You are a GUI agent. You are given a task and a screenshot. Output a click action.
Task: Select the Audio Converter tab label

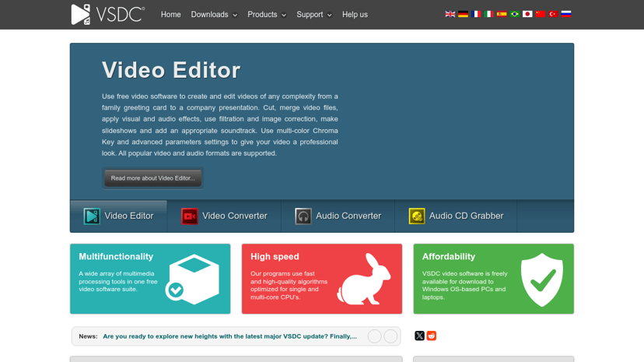[348, 216]
